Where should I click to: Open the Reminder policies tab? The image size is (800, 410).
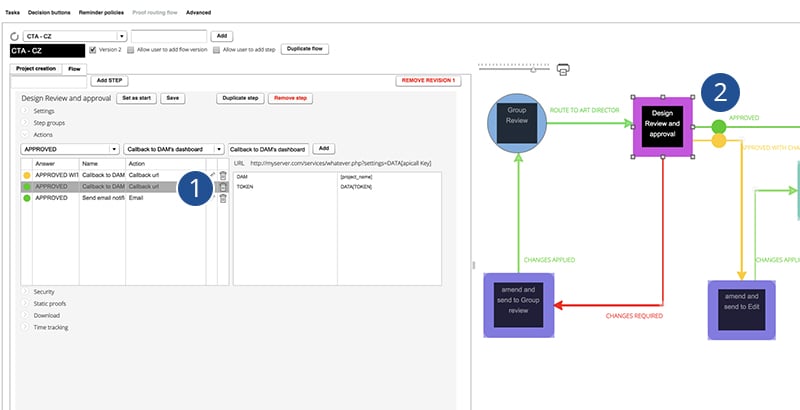(101, 12)
